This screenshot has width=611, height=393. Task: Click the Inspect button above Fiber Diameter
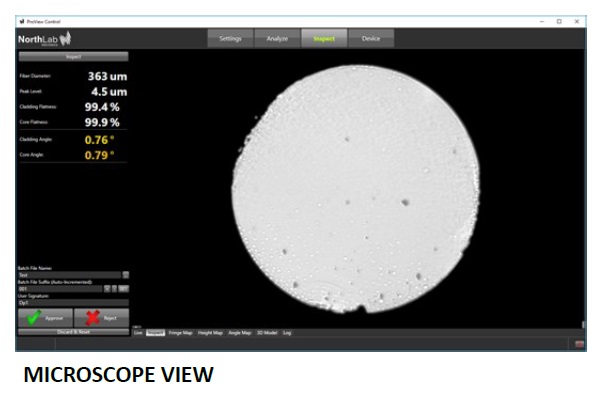[74, 57]
